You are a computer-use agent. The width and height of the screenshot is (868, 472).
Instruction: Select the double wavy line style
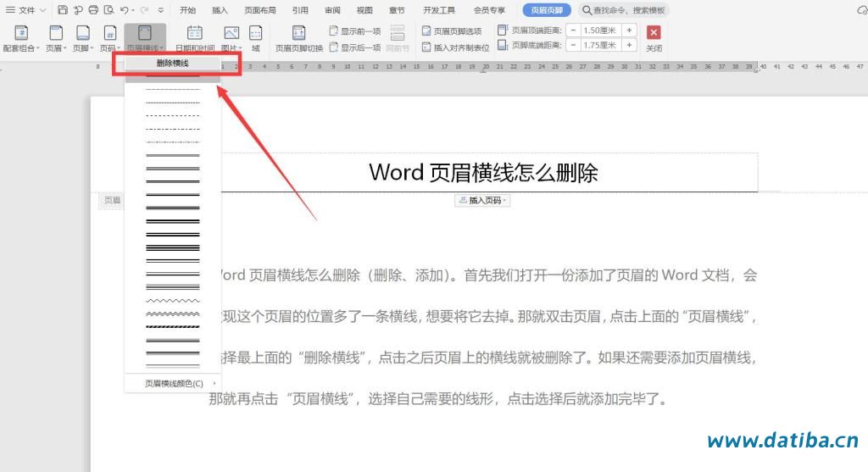[x=173, y=314]
